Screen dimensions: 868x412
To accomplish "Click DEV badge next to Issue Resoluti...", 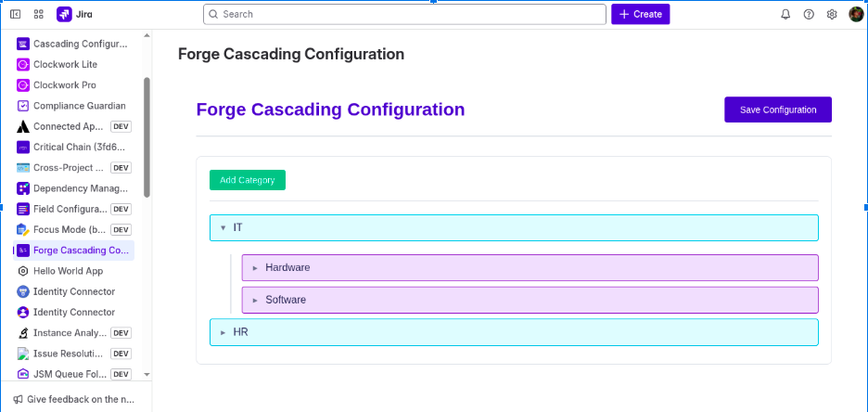I will point(121,354).
